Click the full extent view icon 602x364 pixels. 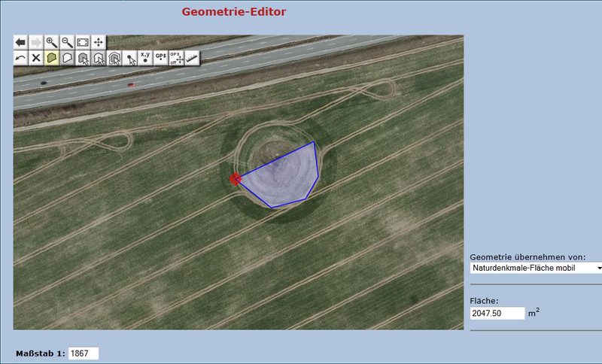[84, 42]
